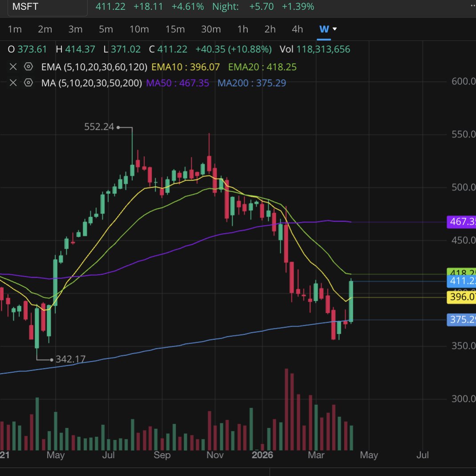Switch to the 2h timeframe
Screen dimensions: 476x476
270,29
